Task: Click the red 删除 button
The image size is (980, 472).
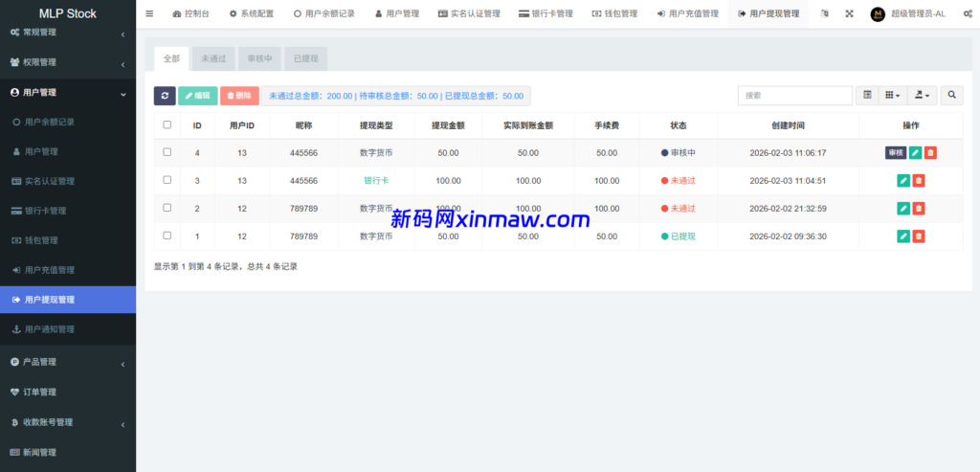Action: [x=239, y=96]
